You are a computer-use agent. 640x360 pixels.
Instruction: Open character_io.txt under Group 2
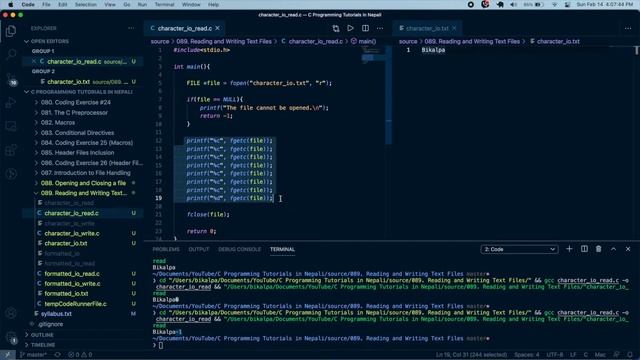pyautogui.click(x=68, y=82)
